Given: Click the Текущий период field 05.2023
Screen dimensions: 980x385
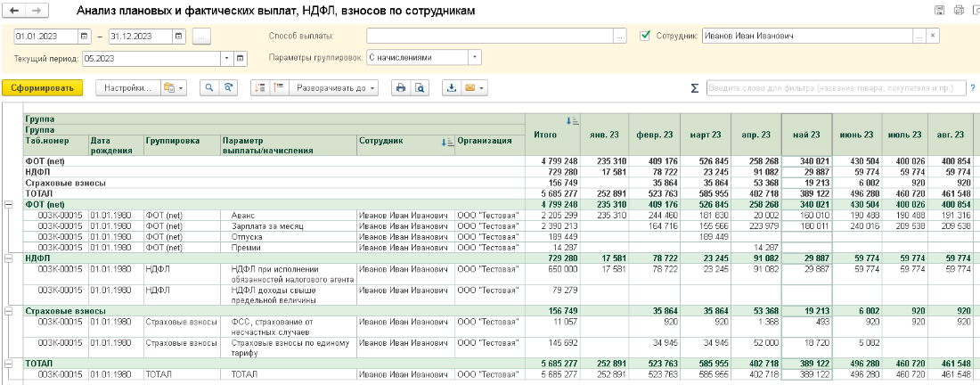Looking at the screenshot, I should tap(151, 59).
